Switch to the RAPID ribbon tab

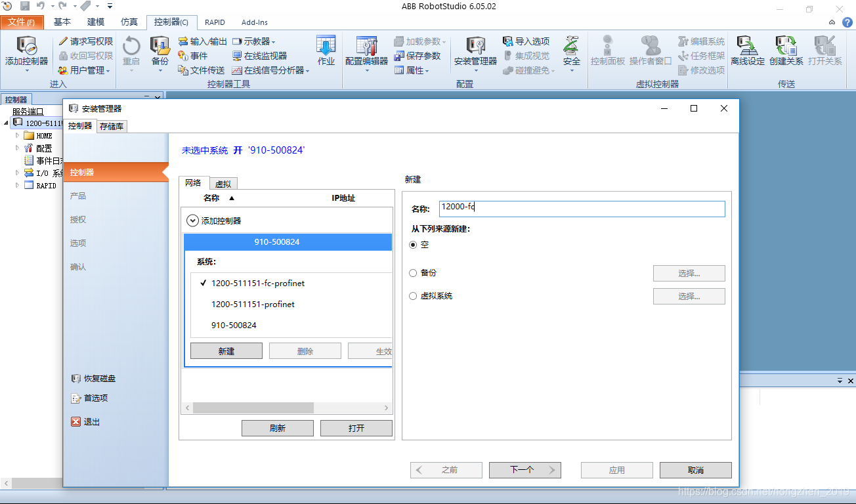pos(215,22)
